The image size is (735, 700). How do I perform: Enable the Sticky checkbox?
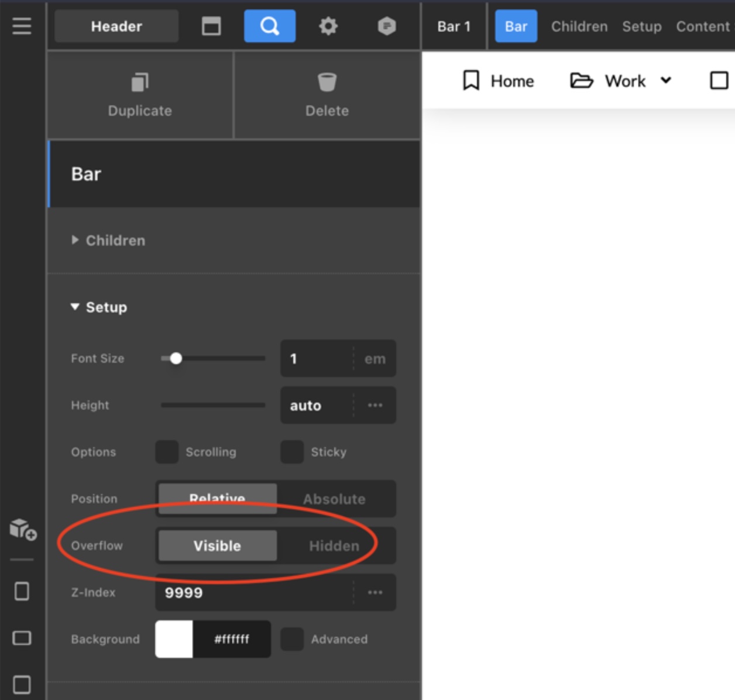tap(292, 452)
